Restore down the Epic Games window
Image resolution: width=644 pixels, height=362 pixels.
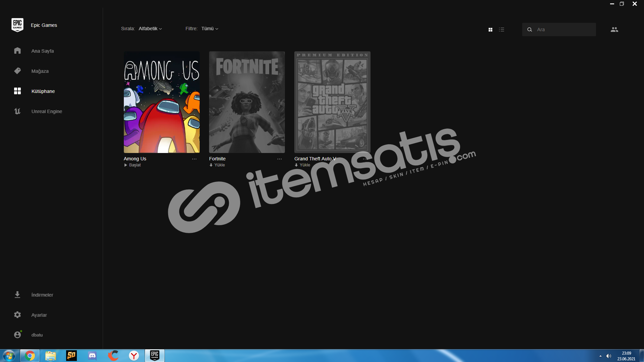(622, 4)
